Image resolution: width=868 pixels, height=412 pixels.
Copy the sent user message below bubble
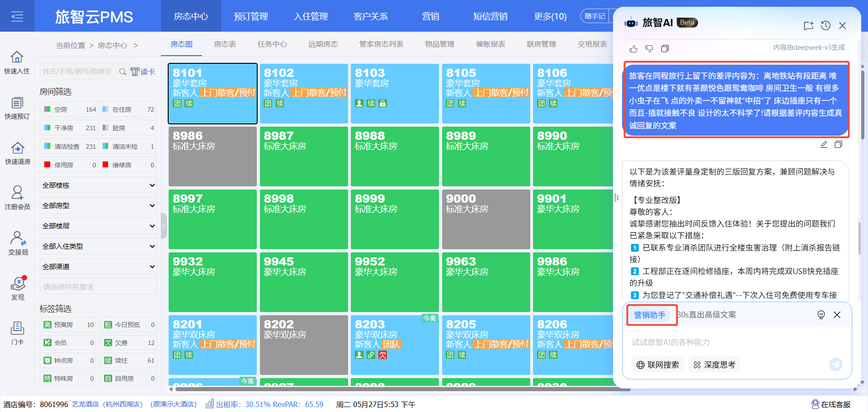click(838, 145)
